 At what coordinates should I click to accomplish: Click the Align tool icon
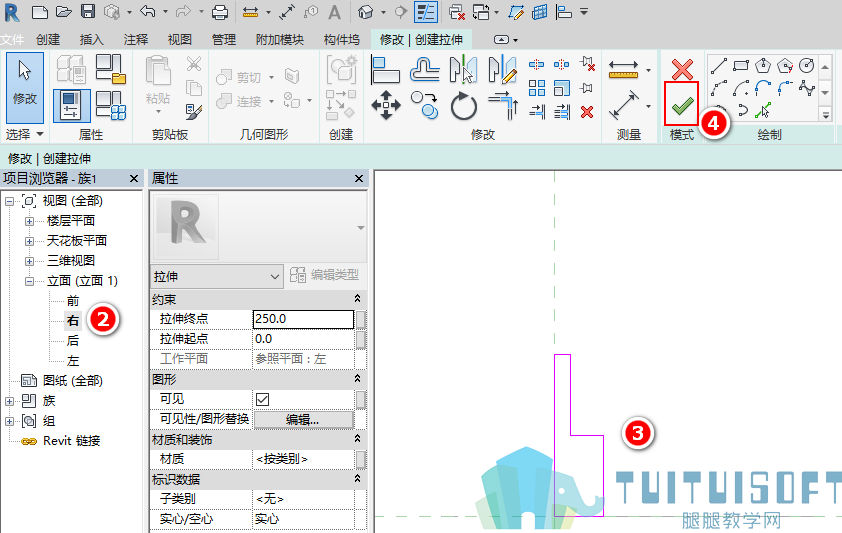pyautogui.click(x=385, y=70)
